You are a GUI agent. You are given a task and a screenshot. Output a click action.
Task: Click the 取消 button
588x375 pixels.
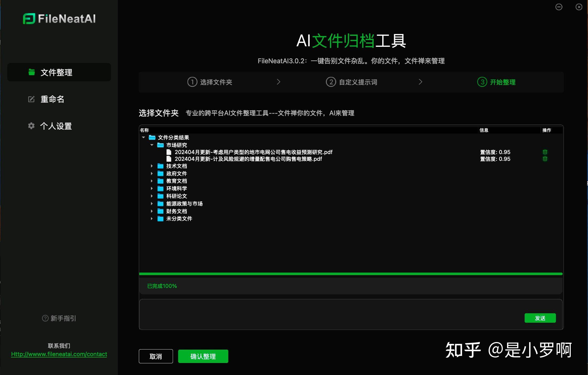(x=156, y=356)
